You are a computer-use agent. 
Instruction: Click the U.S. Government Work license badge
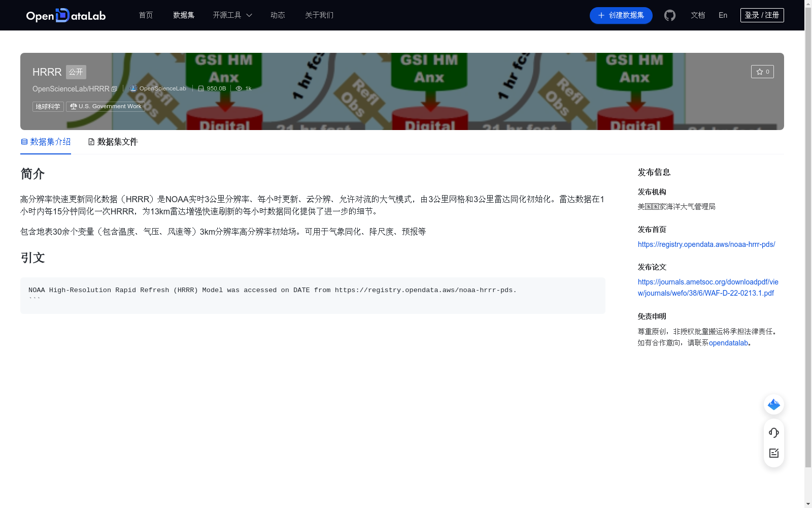pyautogui.click(x=105, y=106)
